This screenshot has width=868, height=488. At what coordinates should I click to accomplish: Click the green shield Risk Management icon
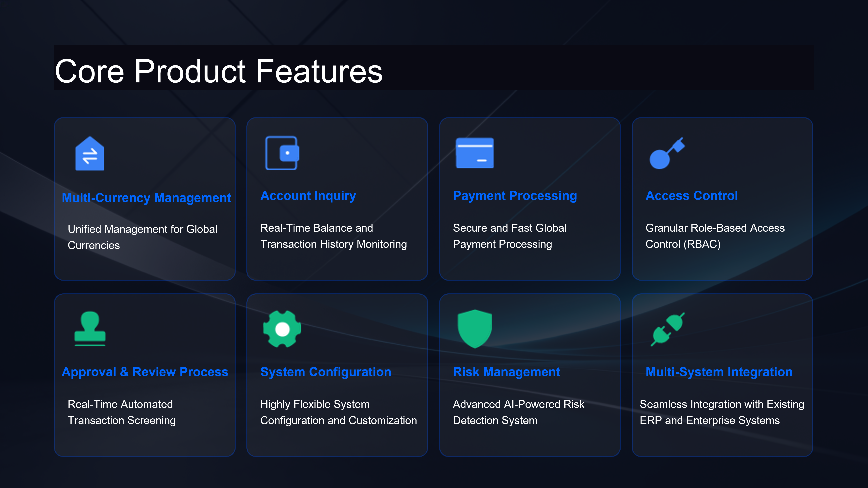coord(474,329)
